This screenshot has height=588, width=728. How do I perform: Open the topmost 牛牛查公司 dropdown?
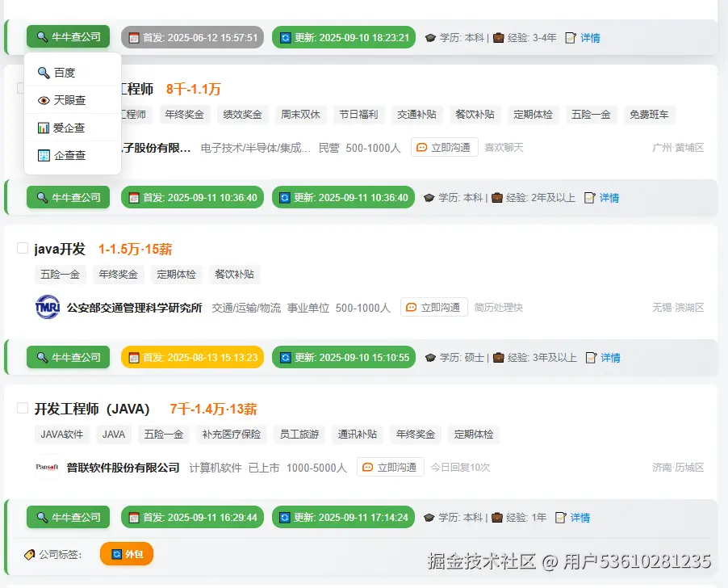coord(68,37)
